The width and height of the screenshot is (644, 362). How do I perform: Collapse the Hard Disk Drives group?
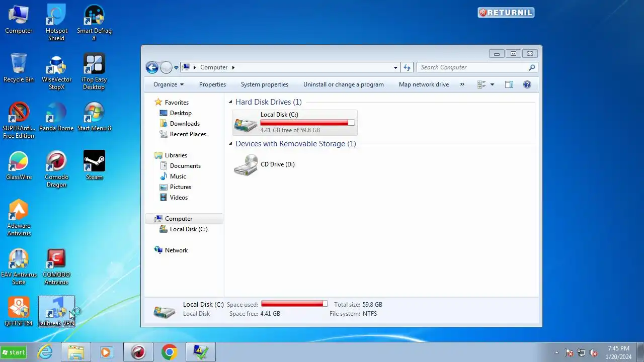tap(231, 102)
